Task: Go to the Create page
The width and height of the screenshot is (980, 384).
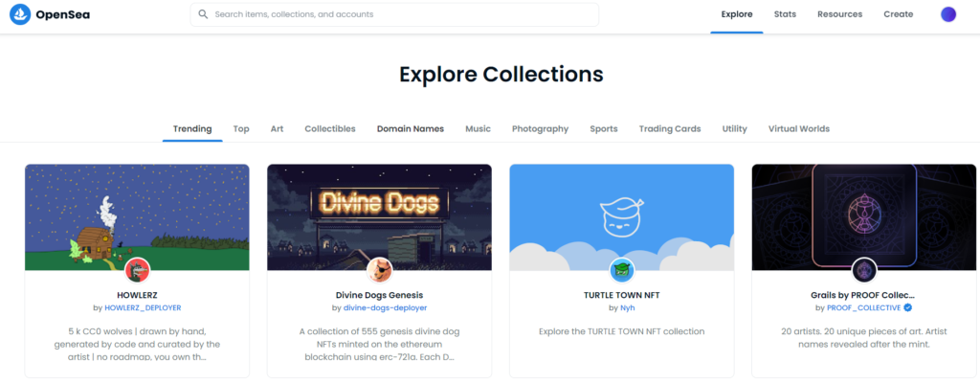Action: point(898,14)
